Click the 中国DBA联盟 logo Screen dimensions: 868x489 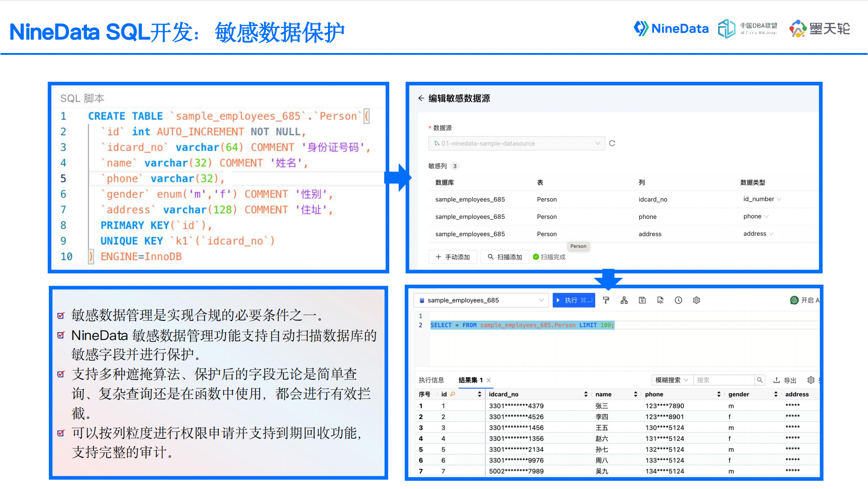(747, 29)
